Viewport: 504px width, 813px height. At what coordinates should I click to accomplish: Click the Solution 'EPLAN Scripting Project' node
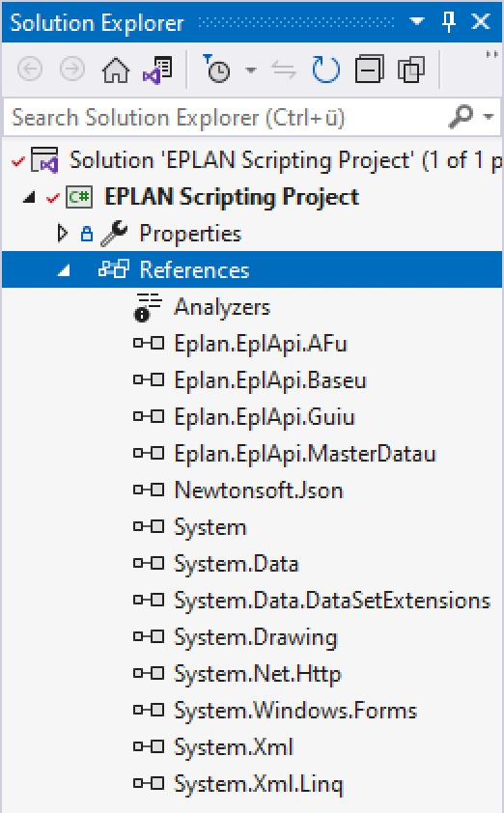(x=285, y=159)
